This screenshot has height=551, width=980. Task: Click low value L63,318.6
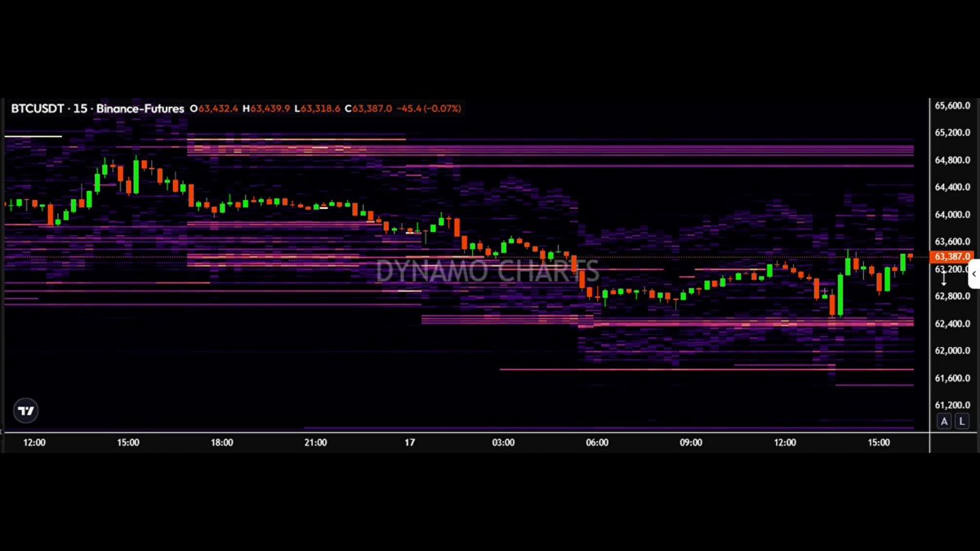318,108
